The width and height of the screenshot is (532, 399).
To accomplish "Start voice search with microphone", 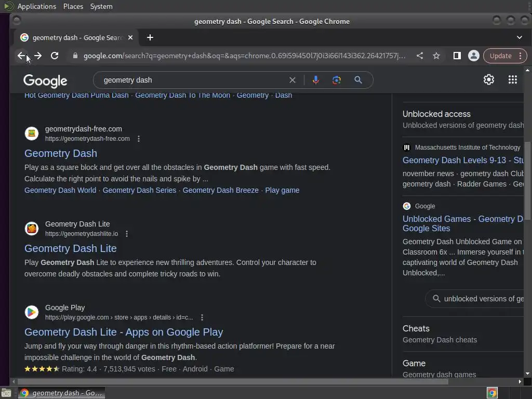I will pos(315,80).
